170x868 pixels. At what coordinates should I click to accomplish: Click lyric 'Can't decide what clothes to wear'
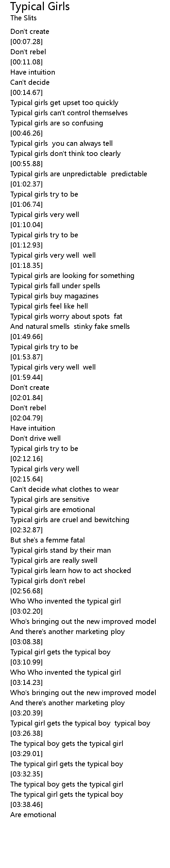pos(65,489)
